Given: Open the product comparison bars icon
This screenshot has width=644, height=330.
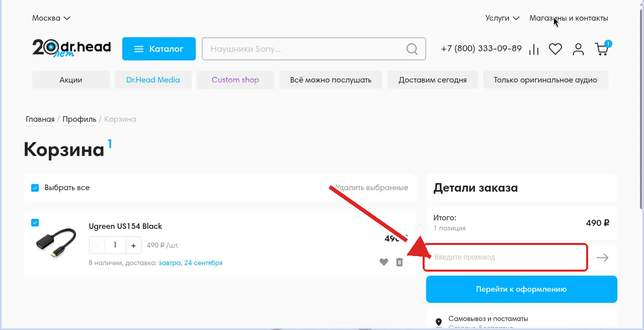Looking at the screenshot, I should 534,49.
